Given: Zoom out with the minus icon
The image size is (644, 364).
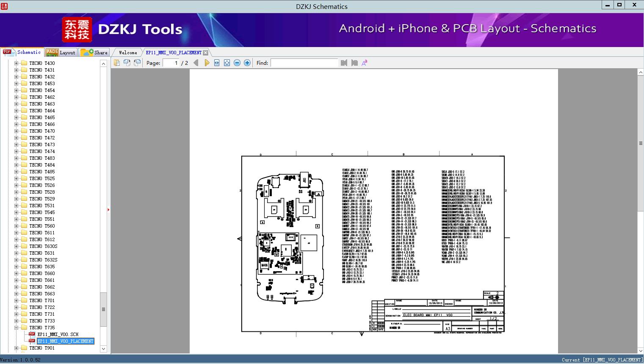Looking at the screenshot, I should 237,63.
